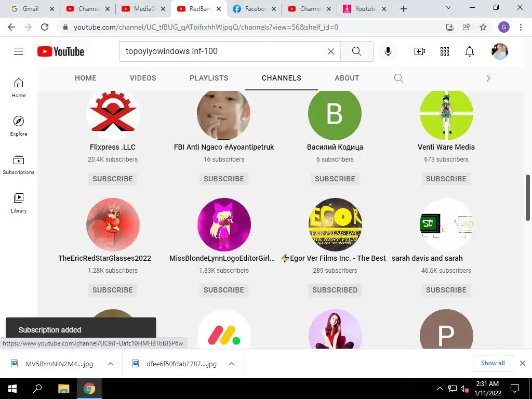Viewport: 532px width, 399px height.
Task: Click the share page icon in address bar
Action: 467,27
